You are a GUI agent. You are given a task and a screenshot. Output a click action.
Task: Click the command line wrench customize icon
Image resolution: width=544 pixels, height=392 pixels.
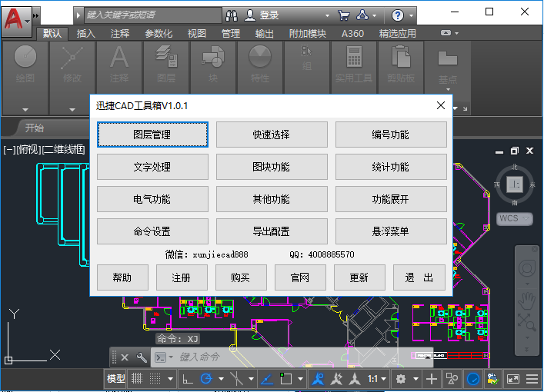click(x=142, y=357)
